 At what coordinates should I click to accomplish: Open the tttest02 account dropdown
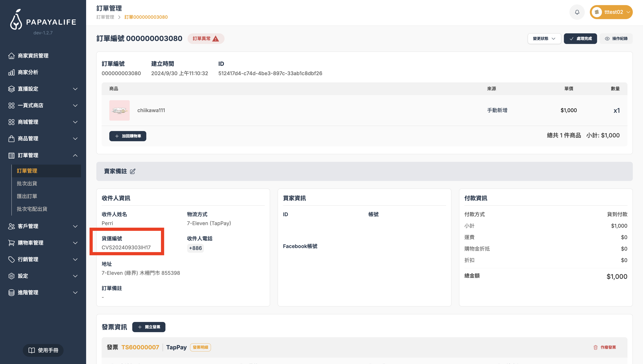tap(611, 12)
